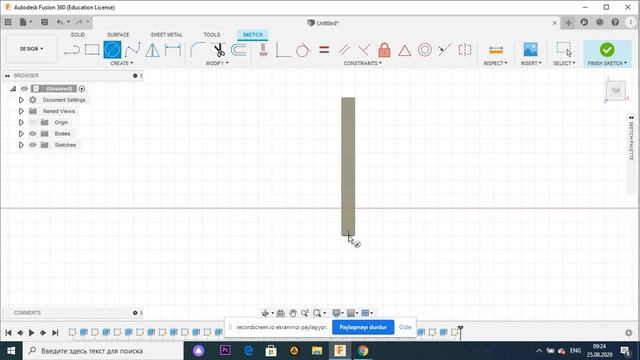This screenshot has height=360, width=640.
Task: Click the Windows search box
Action: (x=103, y=351)
